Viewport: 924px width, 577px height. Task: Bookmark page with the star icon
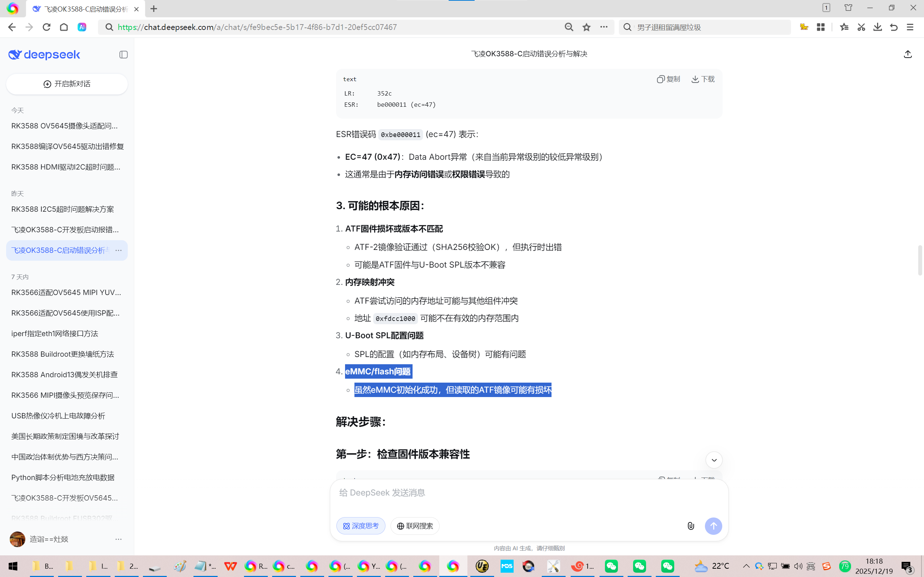[x=587, y=27]
